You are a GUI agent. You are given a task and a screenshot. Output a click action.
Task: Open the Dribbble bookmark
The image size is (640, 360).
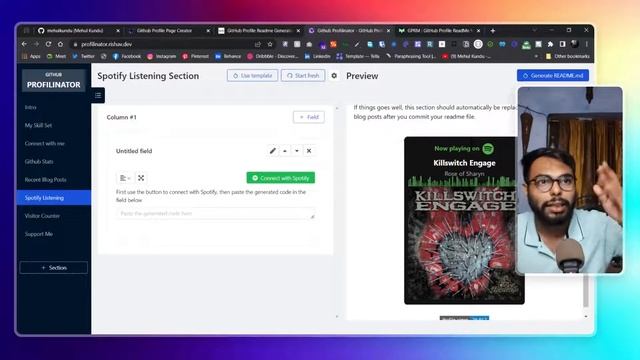click(272, 56)
